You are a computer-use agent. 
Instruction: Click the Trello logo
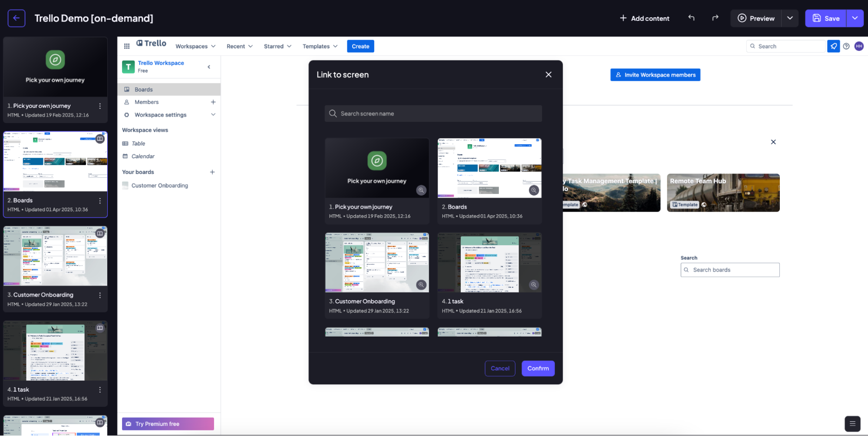[151, 43]
